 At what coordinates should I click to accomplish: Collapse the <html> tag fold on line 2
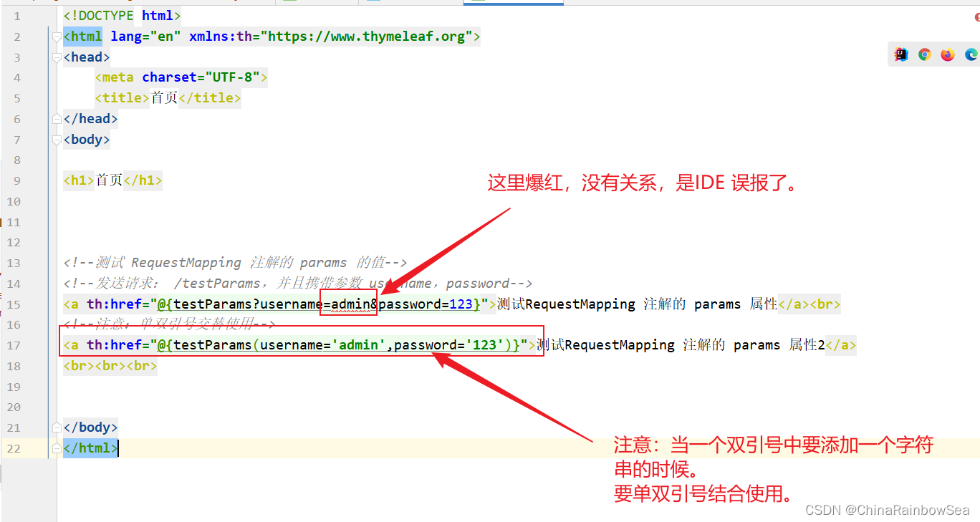click(x=57, y=37)
